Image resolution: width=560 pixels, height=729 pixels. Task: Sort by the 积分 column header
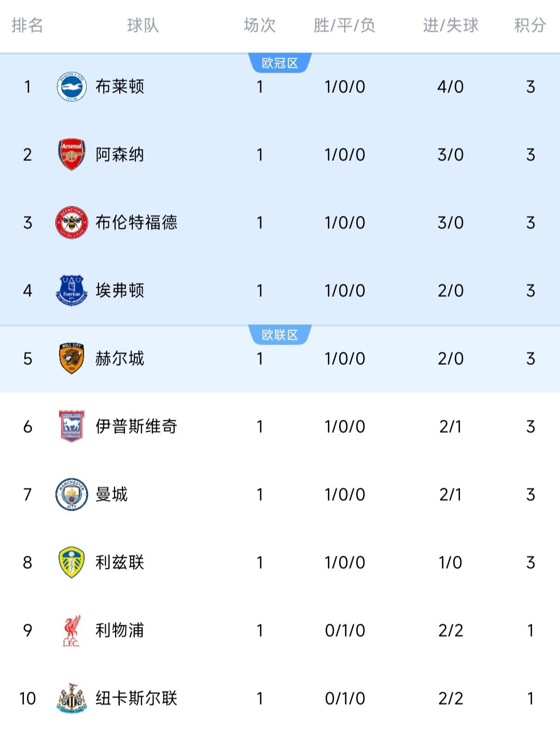pos(530,25)
